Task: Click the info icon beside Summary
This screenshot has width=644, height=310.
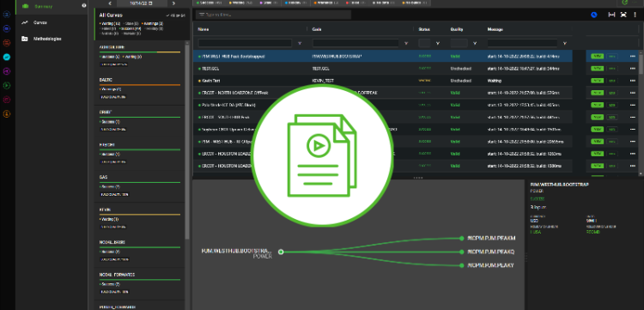Action: (84, 6)
